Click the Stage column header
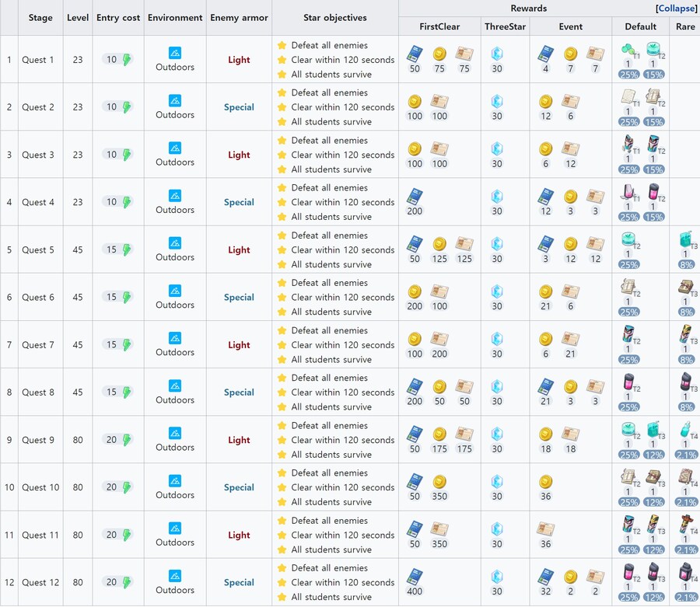This screenshot has height=607, width=700. [40, 18]
